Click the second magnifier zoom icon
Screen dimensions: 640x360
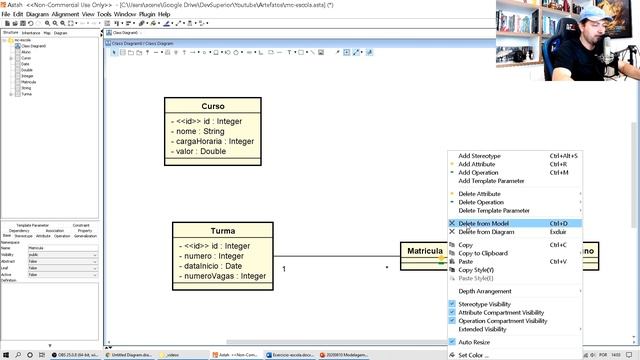[55, 23]
